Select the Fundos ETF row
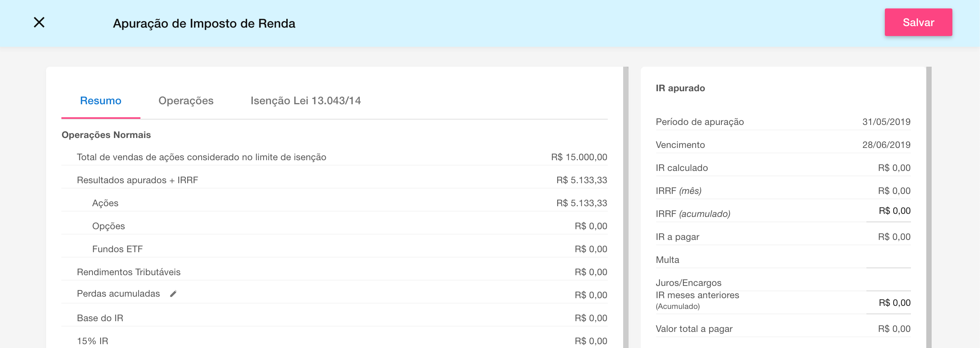Screen dimensions: 980x348 click(334, 249)
